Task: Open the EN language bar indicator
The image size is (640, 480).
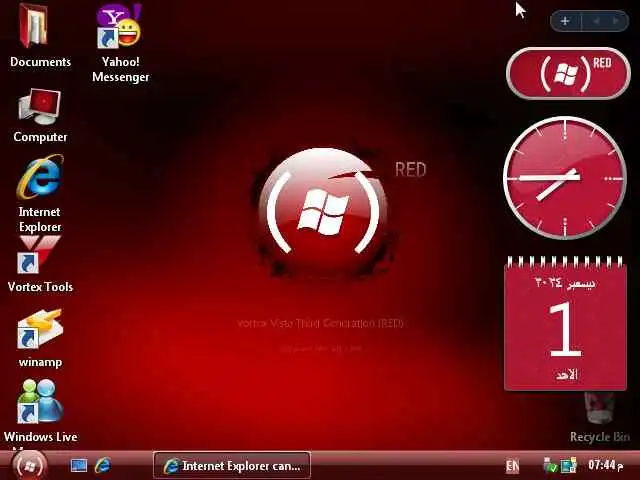Action: click(513, 466)
